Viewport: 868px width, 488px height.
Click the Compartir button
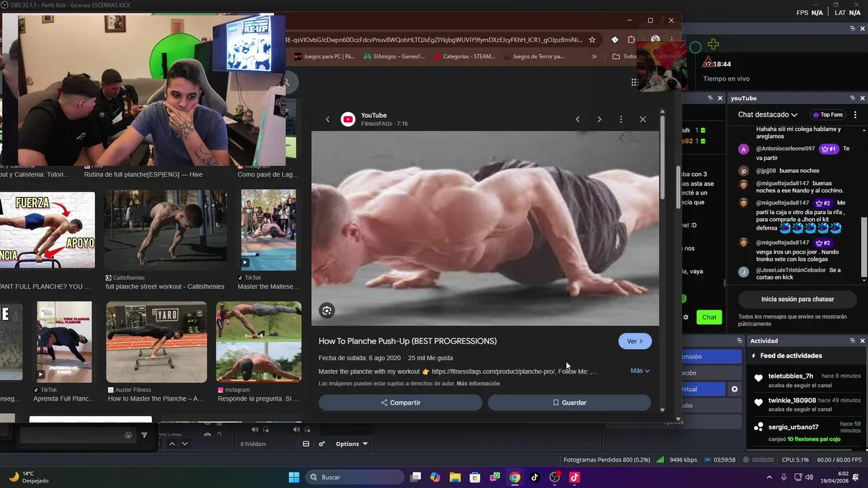pyautogui.click(x=400, y=403)
